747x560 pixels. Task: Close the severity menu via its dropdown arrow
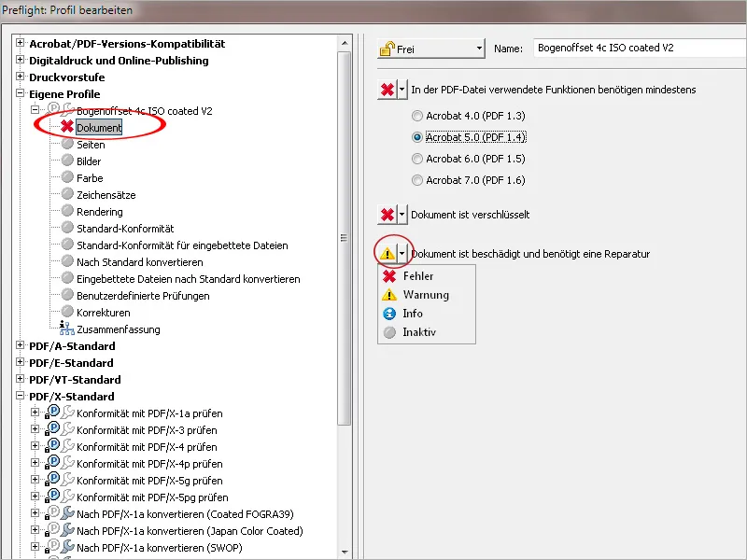pyautogui.click(x=402, y=253)
